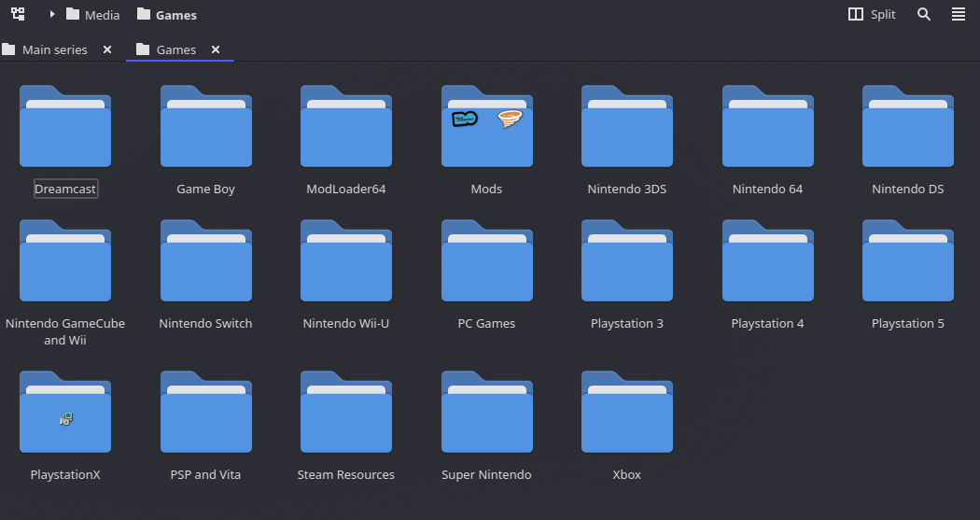Open the folder tree panel icon
The height and width of the screenshot is (520, 980).
18,14
